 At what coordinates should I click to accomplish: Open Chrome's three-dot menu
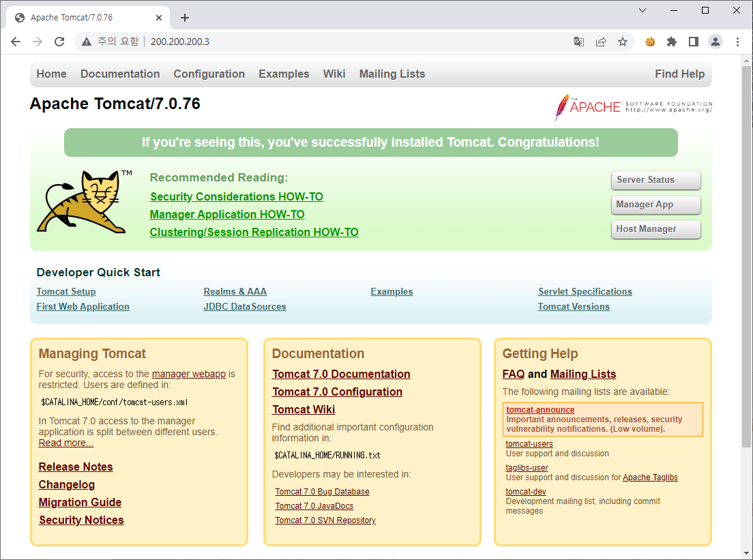click(737, 42)
